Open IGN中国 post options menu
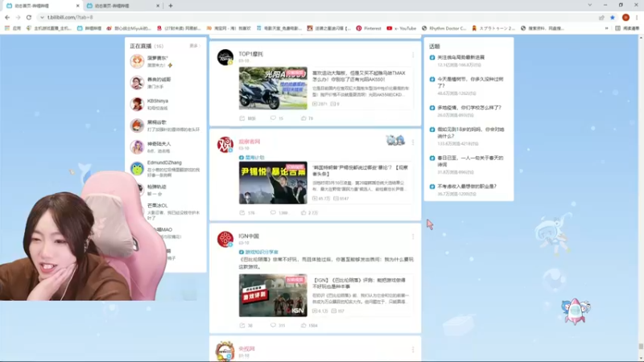 click(x=413, y=237)
